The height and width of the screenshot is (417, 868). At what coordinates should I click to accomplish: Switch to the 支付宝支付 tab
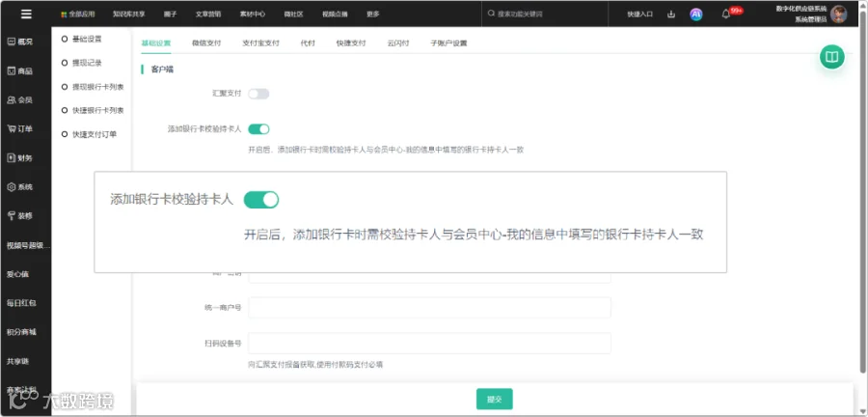pos(260,43)
